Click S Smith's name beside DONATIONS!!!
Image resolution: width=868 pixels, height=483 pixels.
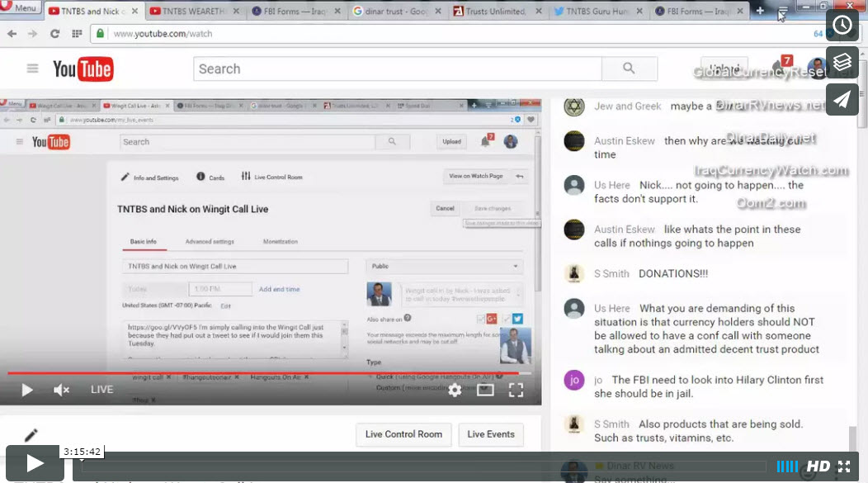click(x=611, y=273)
